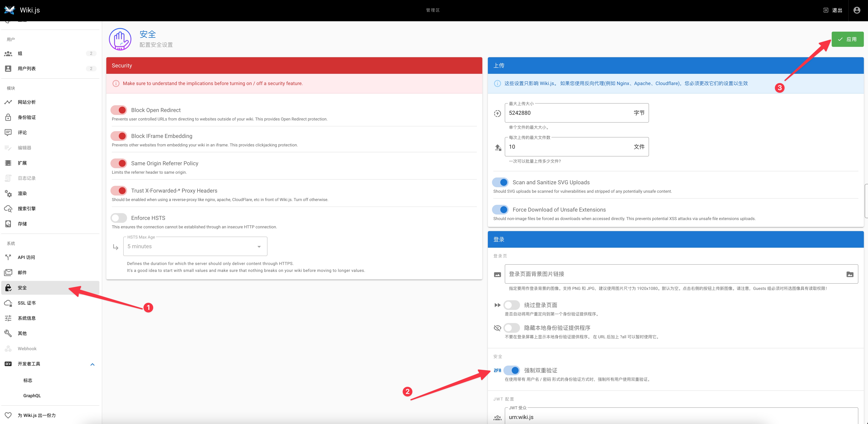Click the green 应用 apply button
Viewport: 868px width, 424px height.
click(x=847, y=39)
